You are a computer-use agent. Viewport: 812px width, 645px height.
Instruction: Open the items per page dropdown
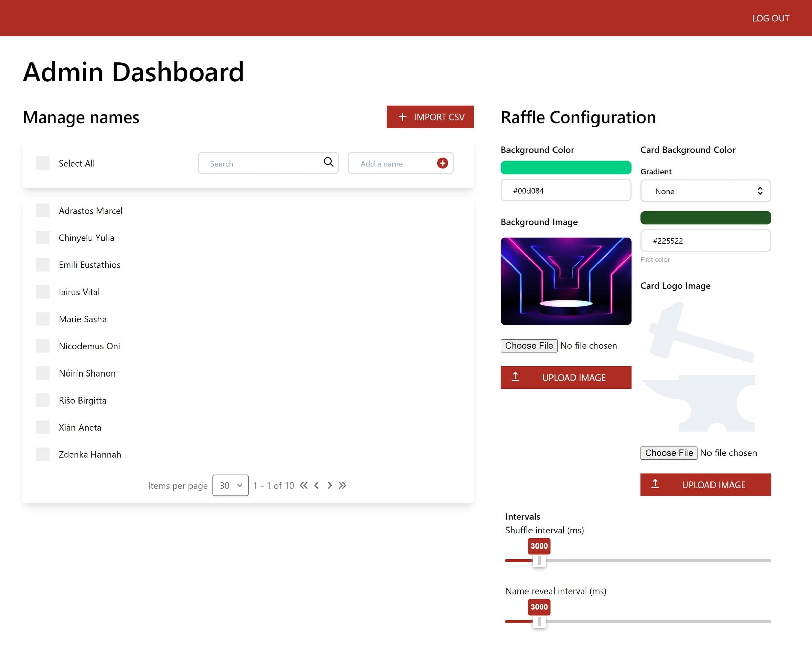(x=230, y=485)
